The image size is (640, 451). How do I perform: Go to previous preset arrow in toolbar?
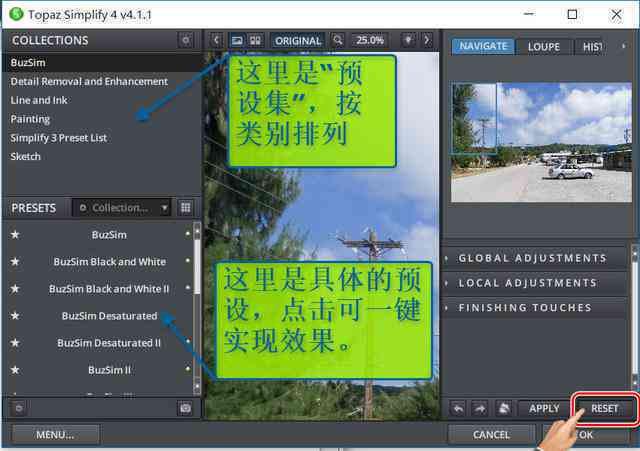click(216, 40)
